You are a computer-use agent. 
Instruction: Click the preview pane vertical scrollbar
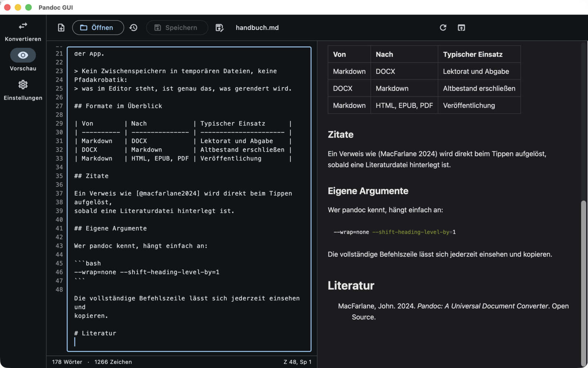click(584, 283)
